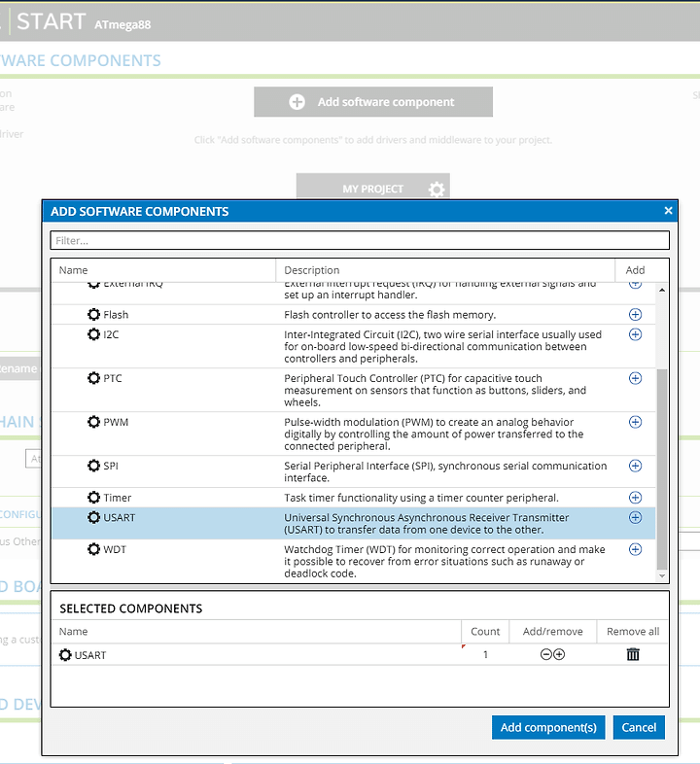
Task: Click the SPI gear icon
Action: click(93, 466)
